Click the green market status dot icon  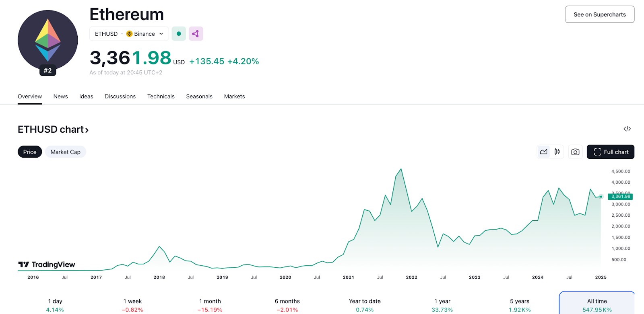179,34
